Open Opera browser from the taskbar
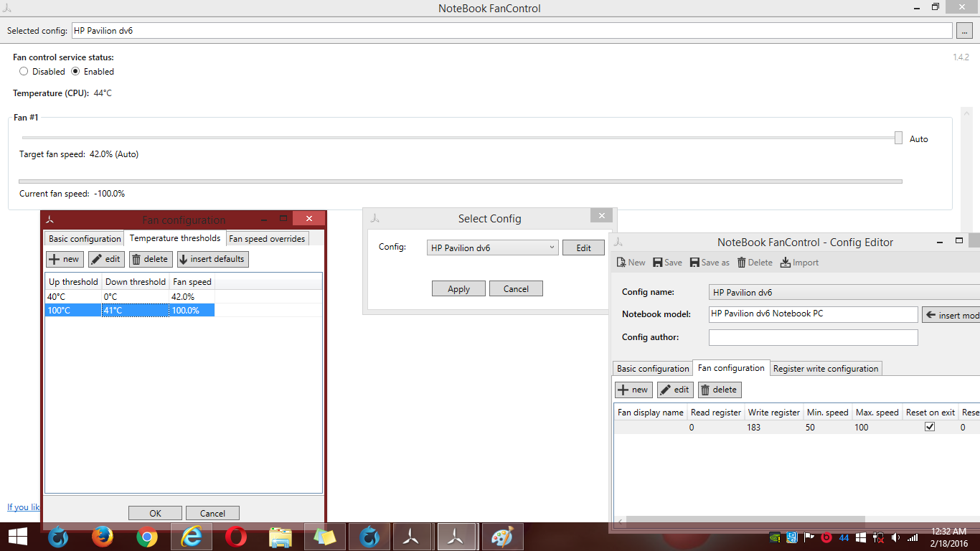The width and height of the screenshot is (980, 551). [x=236, y=537]
